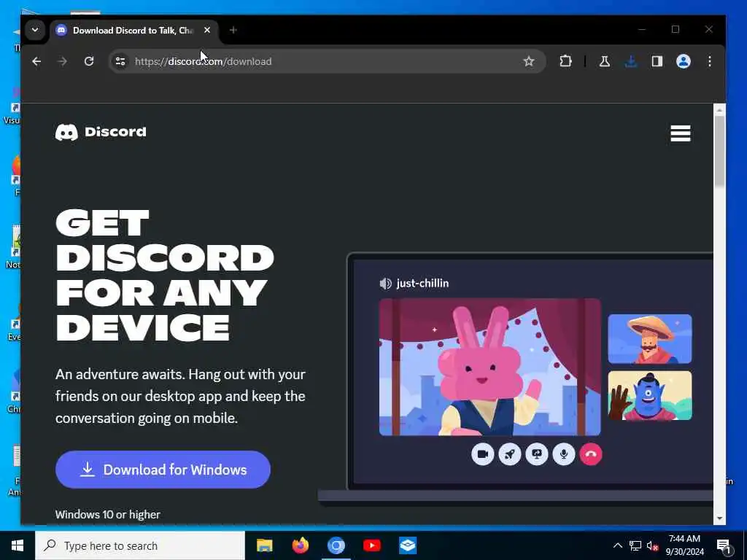Click the camera icon in call illustration
Screen dimensions: 747x560
(483, 454)
